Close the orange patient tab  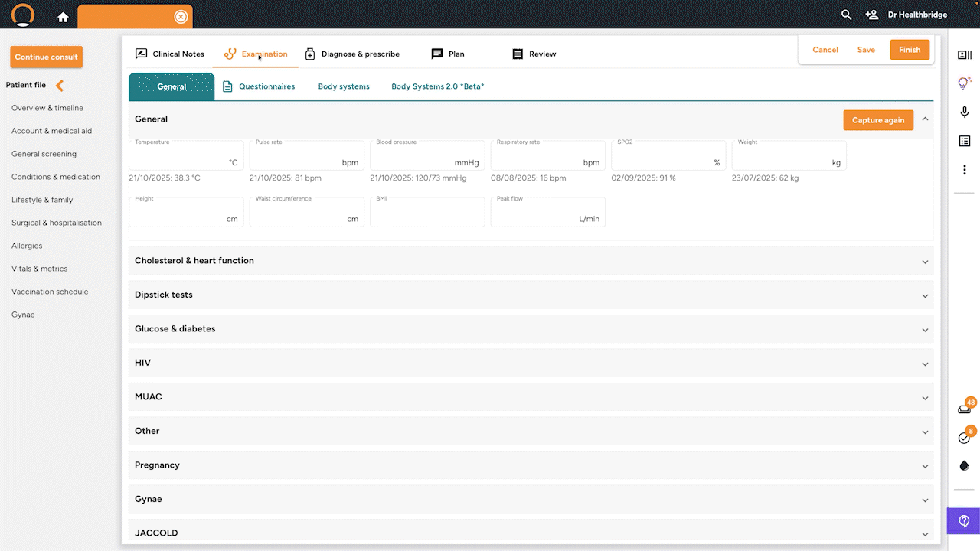[x=180, y=17]
